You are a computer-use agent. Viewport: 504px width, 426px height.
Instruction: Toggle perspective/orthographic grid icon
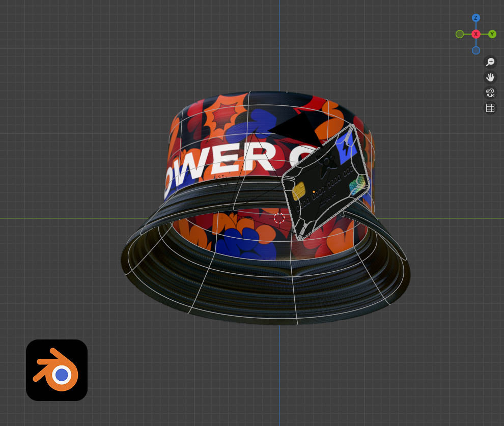[490, 108]
